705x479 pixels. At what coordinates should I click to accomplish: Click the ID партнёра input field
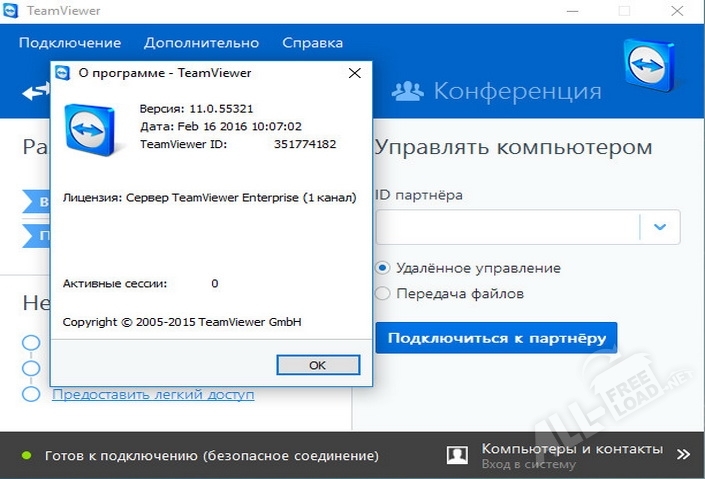point(507,227)
